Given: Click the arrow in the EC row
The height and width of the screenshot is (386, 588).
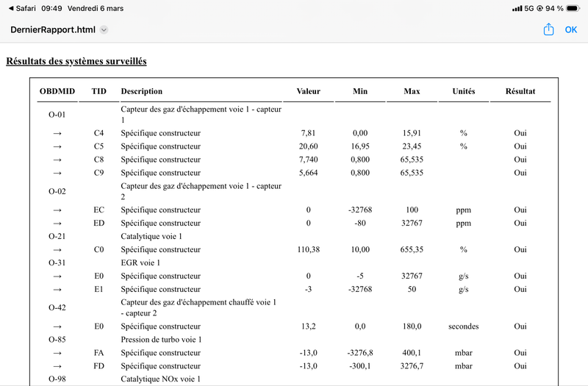Looking at the screenshot, I should (57, 210).
